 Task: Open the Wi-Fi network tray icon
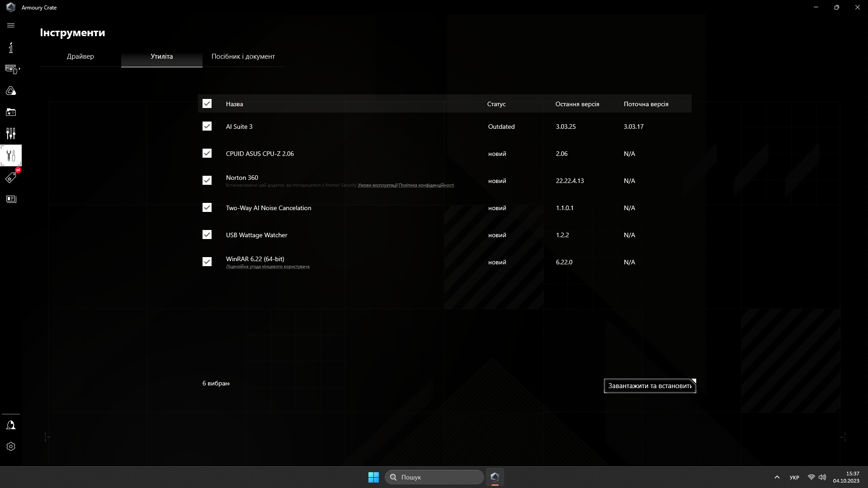[811, 477]
